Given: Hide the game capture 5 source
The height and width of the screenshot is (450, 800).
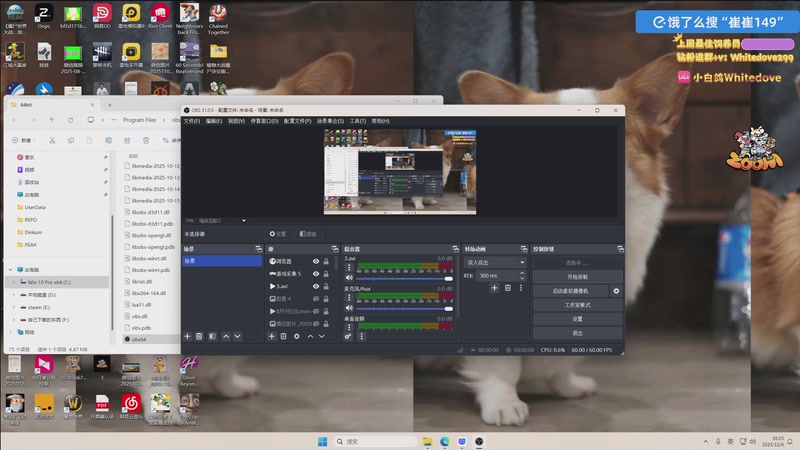Looking at the screenshot, I should tap(316, 274).
